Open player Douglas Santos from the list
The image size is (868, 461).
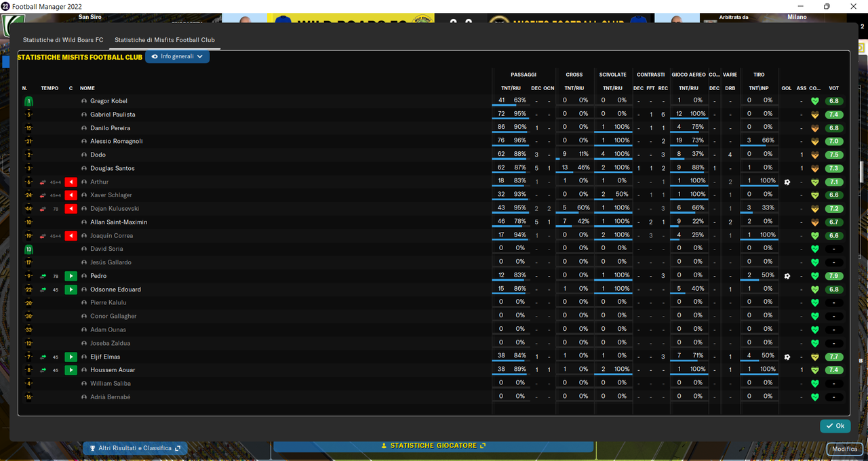coord(113,168)
